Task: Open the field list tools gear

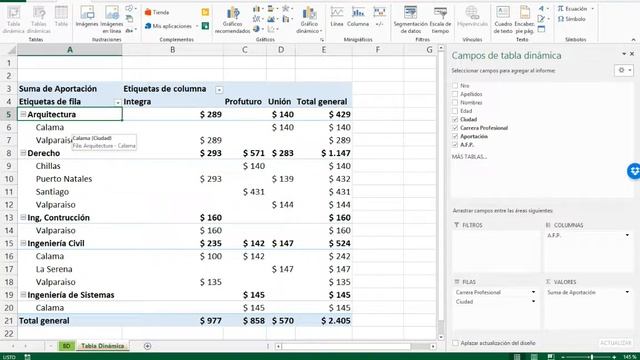Action: [x=624, y=71]
